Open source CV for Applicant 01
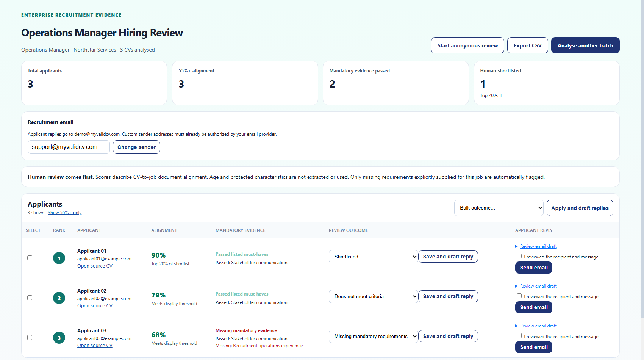 tap(95, 266)
